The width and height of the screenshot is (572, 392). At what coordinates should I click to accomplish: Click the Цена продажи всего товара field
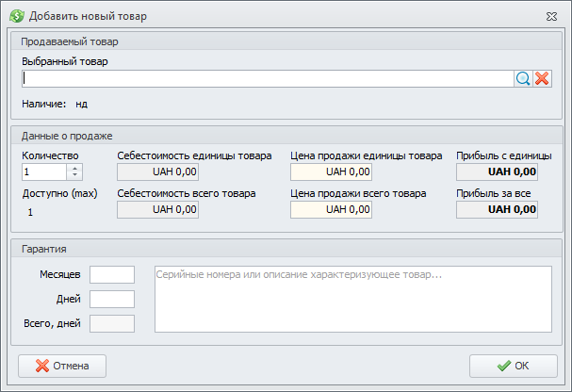coord(331,209)
